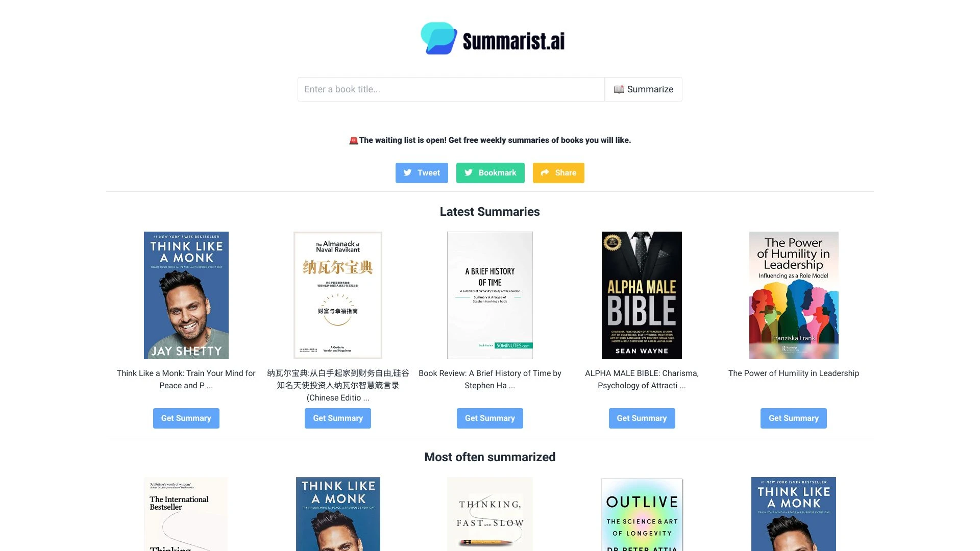
Task: Open Outlive book thumbnail
Action: (642, 513)
